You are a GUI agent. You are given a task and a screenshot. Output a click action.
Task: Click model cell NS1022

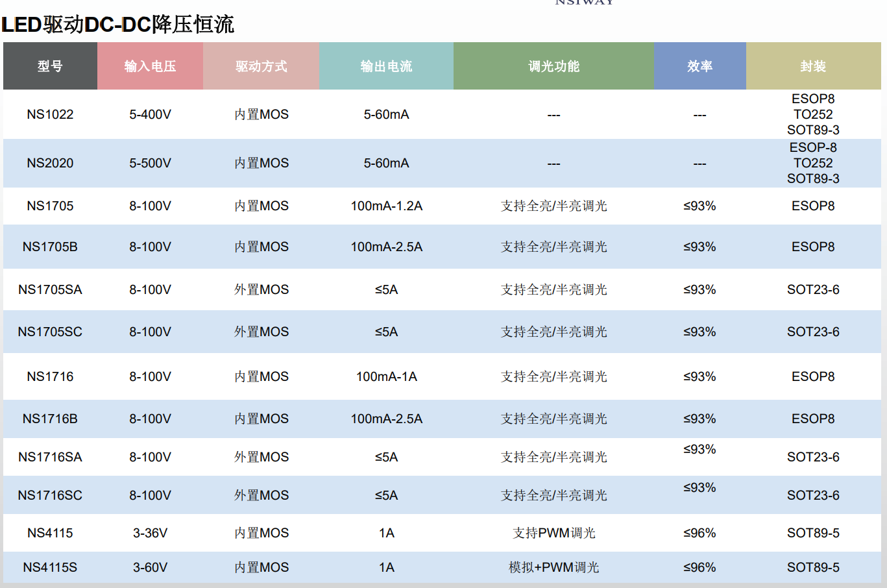50,114
